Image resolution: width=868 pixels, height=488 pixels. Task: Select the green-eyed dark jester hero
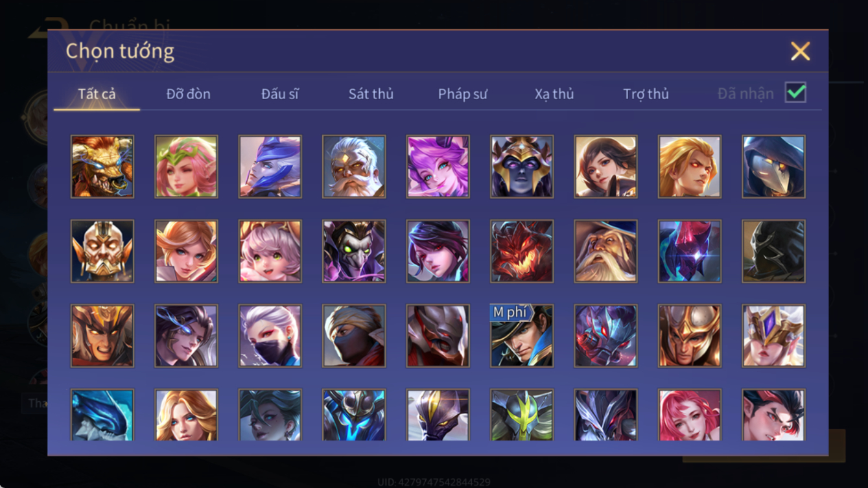click(354, 251)
